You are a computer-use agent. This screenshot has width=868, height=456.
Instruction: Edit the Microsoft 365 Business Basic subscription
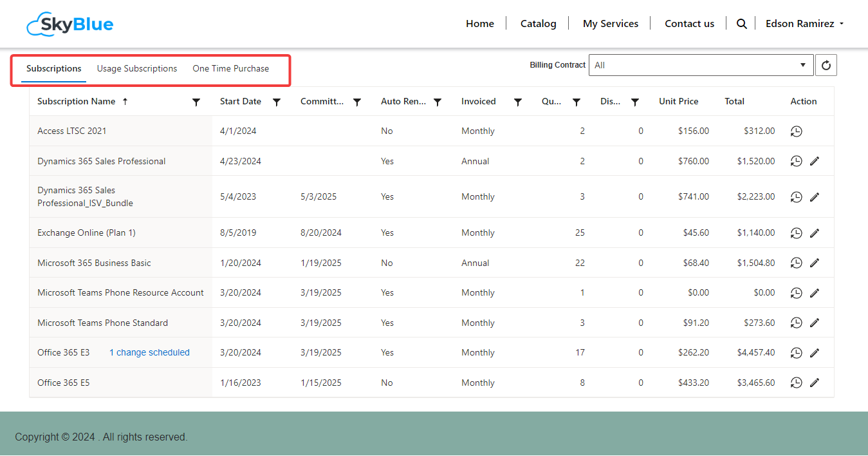(x=815, y=263)
